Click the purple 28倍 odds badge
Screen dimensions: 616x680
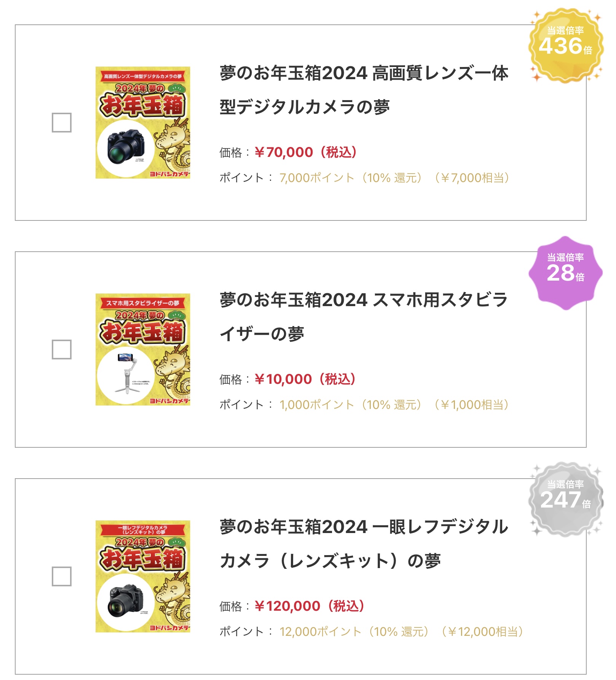565,273
